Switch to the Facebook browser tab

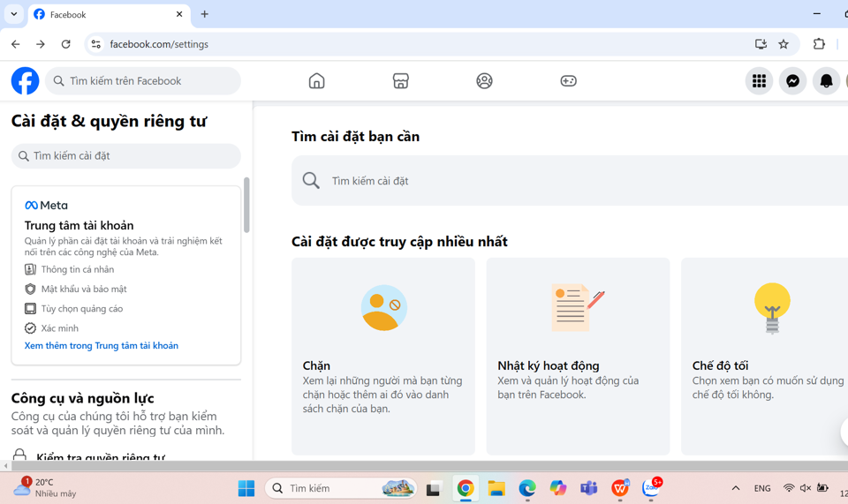tap(108, 15)
